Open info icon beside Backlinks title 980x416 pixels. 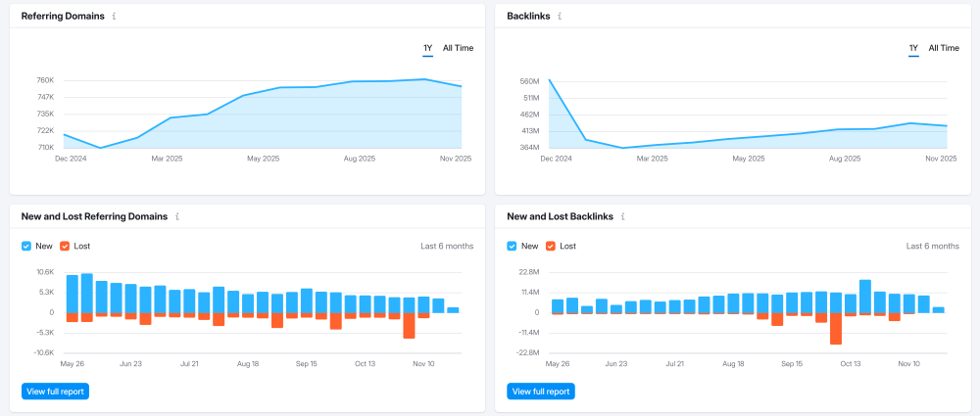pyautogui.click(x=560, y=17)
